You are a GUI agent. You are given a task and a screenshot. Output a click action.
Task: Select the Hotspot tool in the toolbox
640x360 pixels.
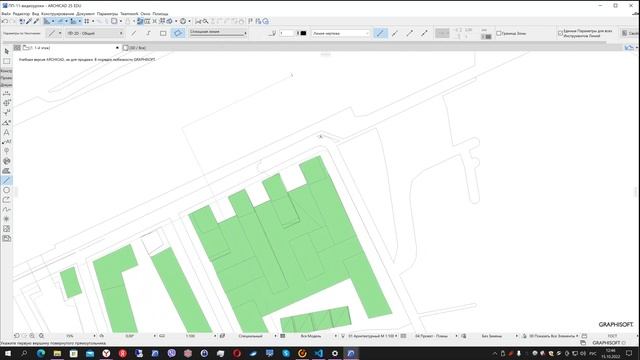pos(6,219)
